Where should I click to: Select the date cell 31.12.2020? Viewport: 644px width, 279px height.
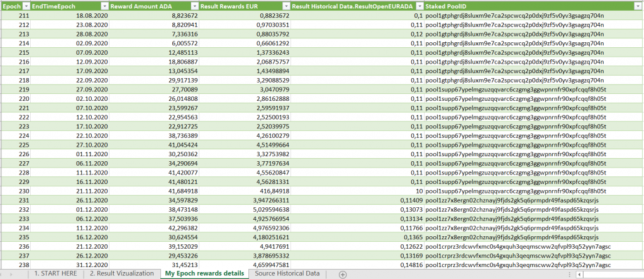[70, 264]
